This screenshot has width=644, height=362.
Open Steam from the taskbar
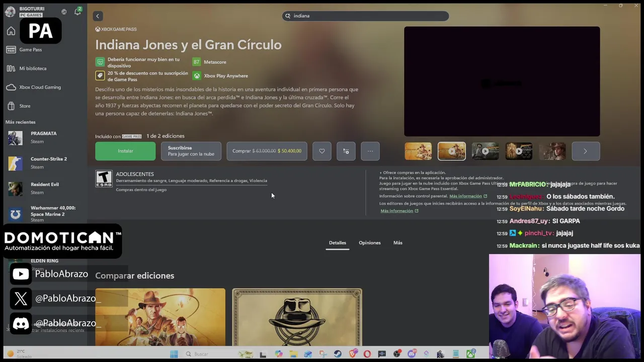[x=338, y=354]
